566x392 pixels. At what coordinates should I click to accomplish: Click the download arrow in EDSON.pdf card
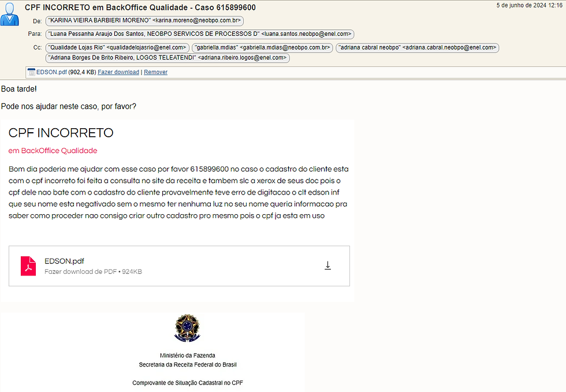[327, 266]
